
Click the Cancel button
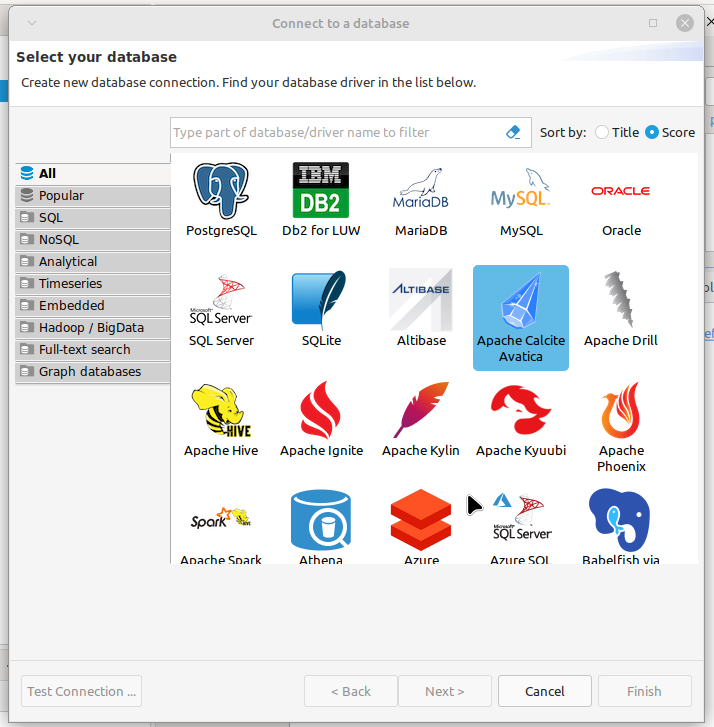(x=545, y=691)
